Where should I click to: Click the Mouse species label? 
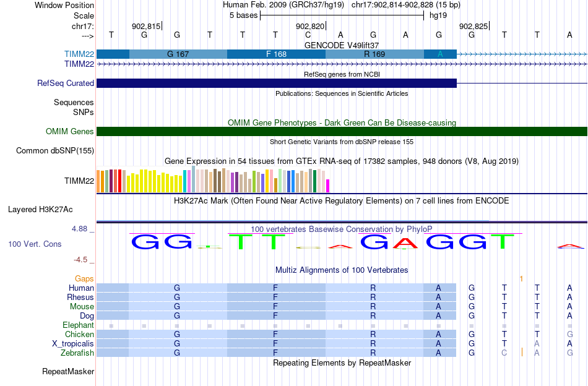coord(82,307)
